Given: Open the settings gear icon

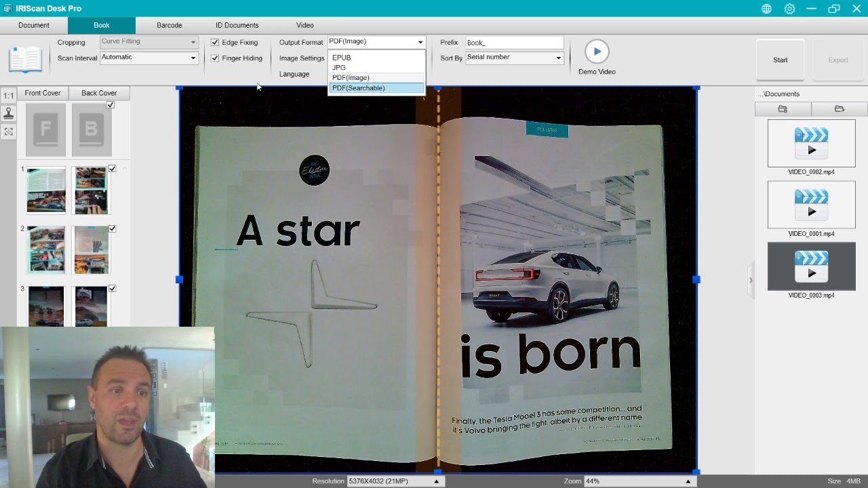Looking at the screenshot, I should (x=789, y=9).
